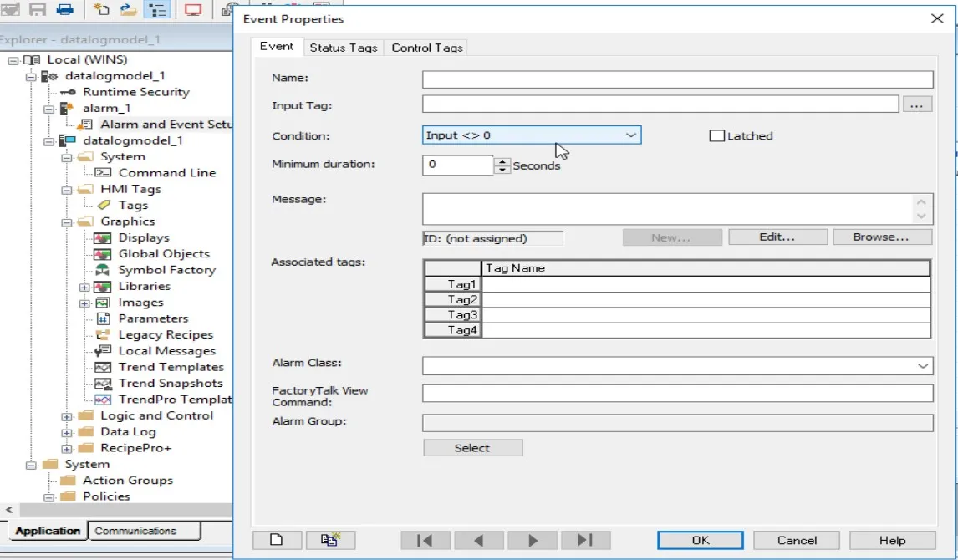
Task: Switch to the Event tab
Action: [x=277, y=47]
